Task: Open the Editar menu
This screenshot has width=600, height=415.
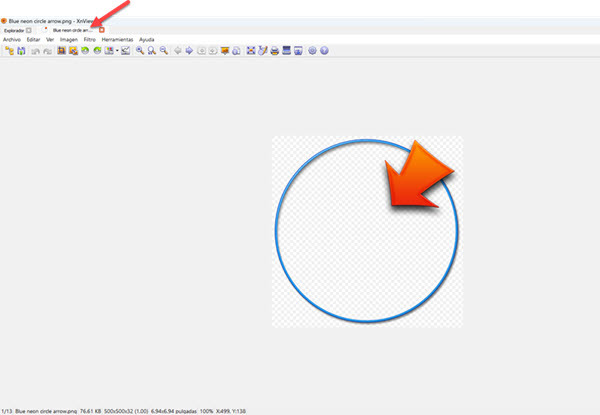Action: pyautogui.click(x=33, y=39)
